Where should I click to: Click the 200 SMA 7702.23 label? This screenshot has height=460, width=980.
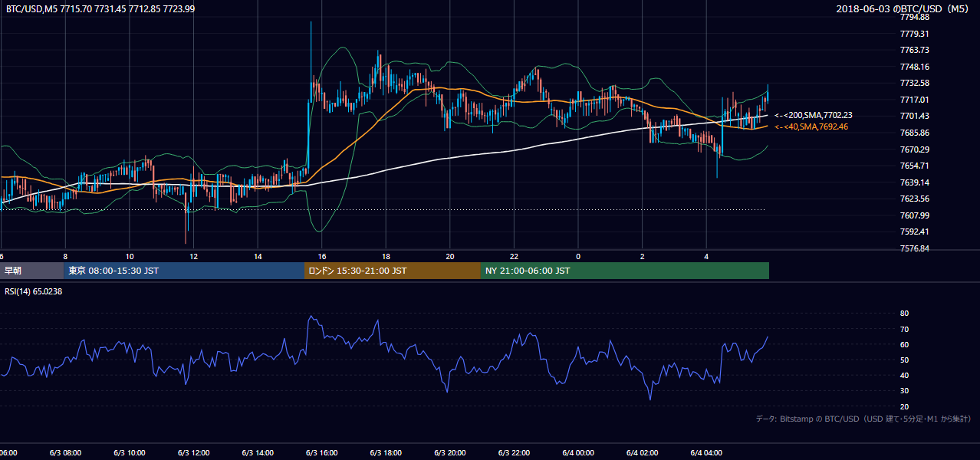[x=814, y=115]
